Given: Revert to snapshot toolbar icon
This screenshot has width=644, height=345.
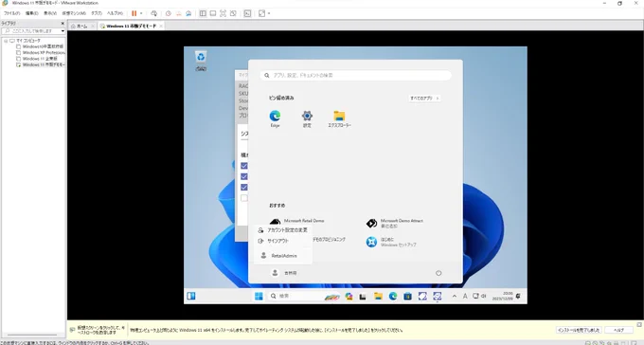Looking at the screenshot, I should tap(179, 13).
